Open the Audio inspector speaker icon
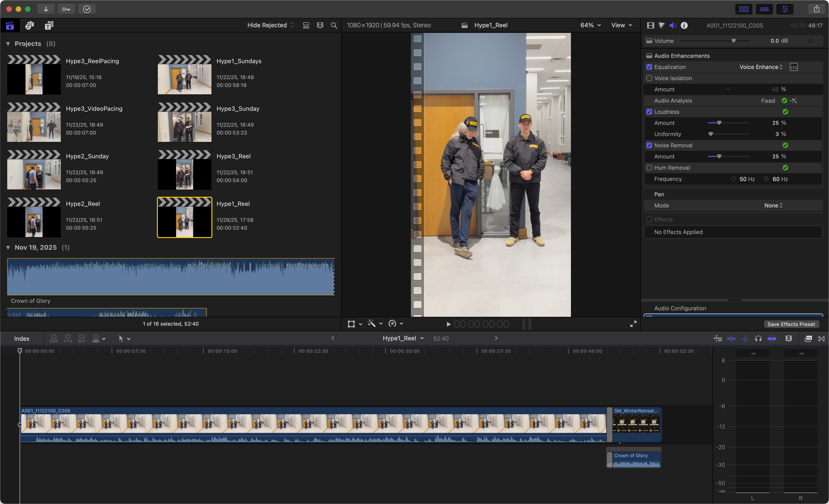This screenshot has width=829, height=504. click(x=673, y=25)
